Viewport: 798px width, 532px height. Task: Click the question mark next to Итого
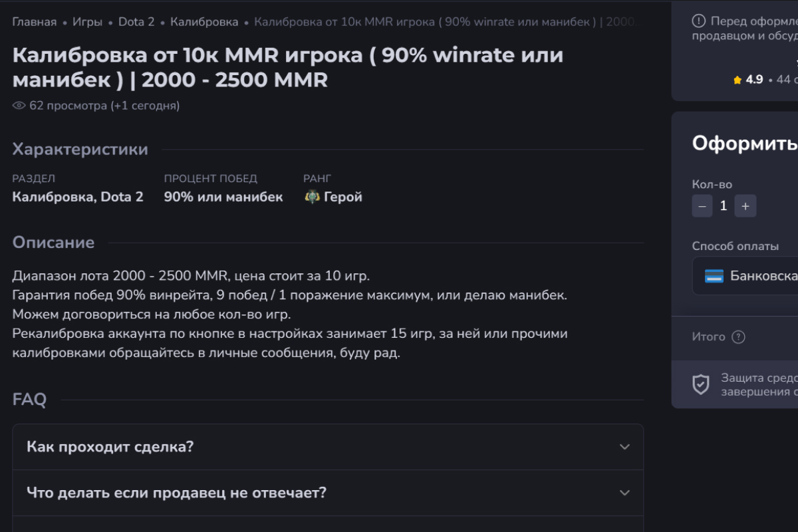[738, 337]
